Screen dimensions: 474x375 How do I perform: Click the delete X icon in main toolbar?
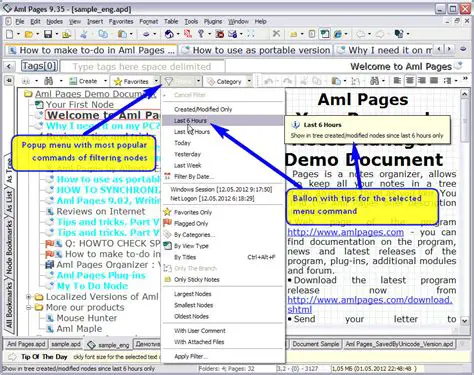(x=276, y=34)
